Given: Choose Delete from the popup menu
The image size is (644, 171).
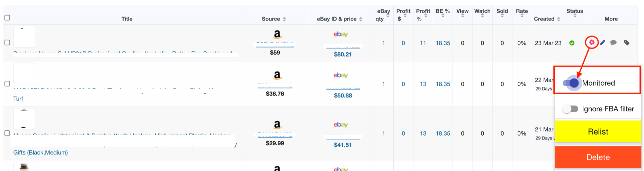Looking at the screenshot, I should tap(598, 157).
